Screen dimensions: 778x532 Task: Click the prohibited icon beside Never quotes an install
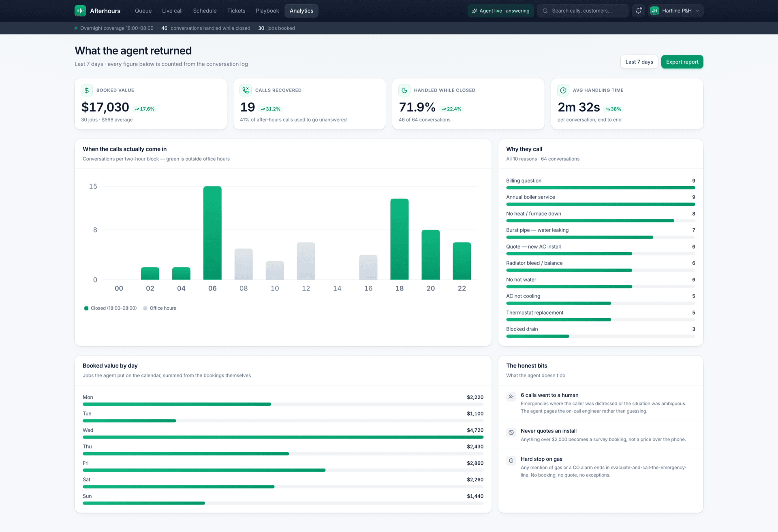pos(511,432)
